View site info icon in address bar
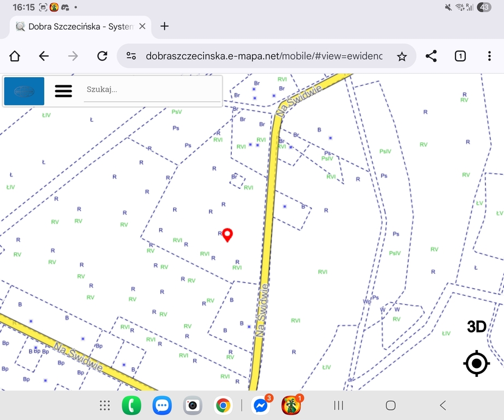The image size is (504, 420). [131, 56]
